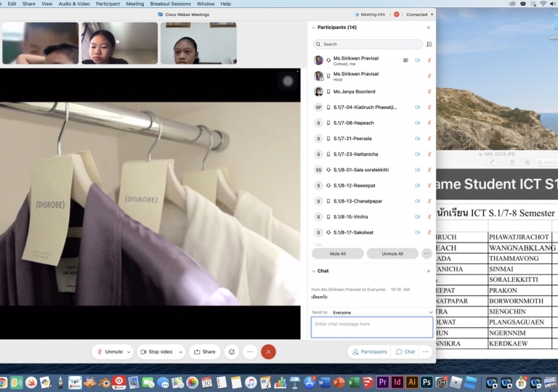The width and height of the screenshot is (558, 392).
Task: Open Keynote from the Dock
Action: [x=295, y=383]
